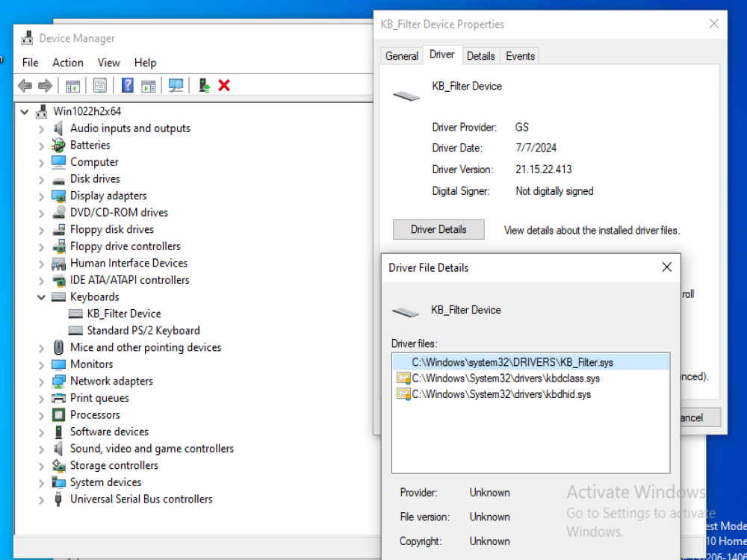This screenshot has height=560, width=747.
Task: Click the Floppy disk drives icon
Action: 58,229
